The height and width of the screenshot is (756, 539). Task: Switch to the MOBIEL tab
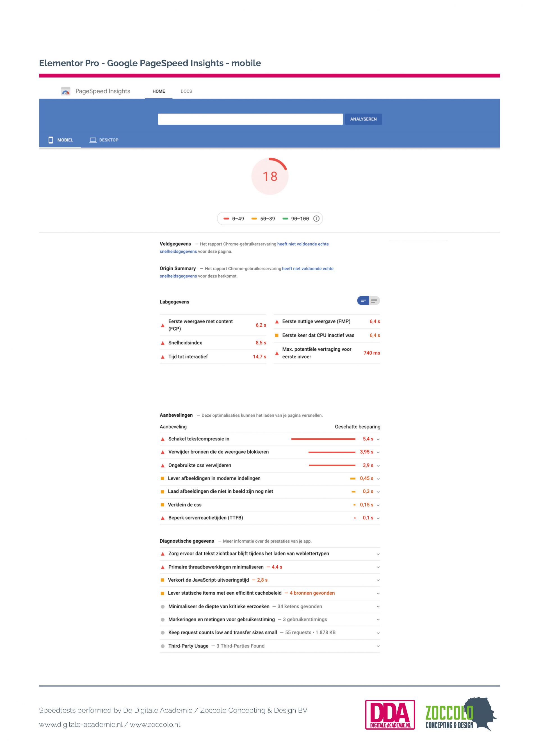(60, 140)
